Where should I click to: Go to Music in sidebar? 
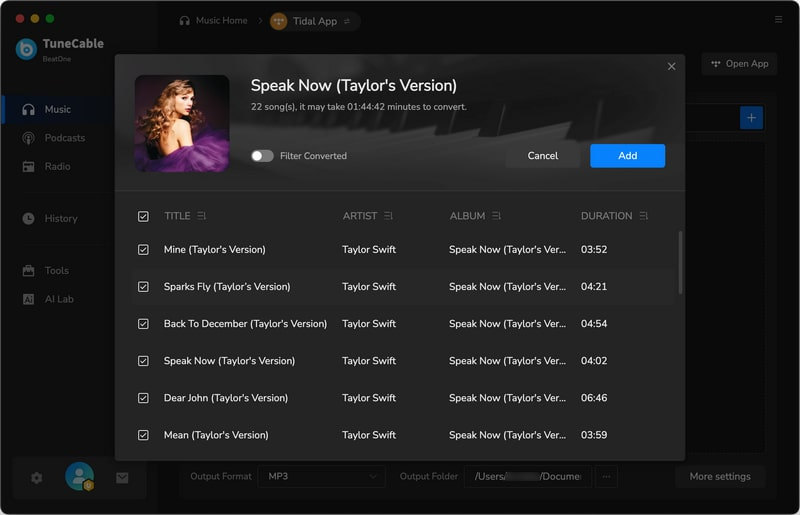click(x=58, y=109)
